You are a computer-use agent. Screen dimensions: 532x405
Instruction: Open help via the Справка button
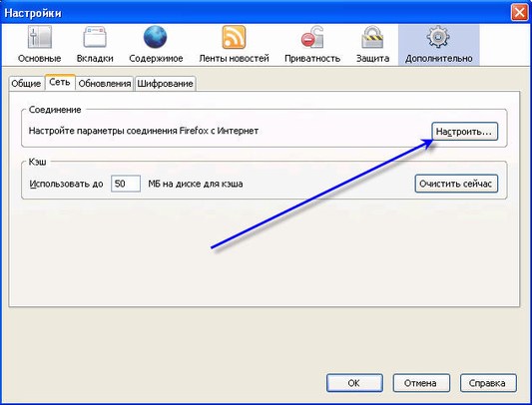coord(488,383)
